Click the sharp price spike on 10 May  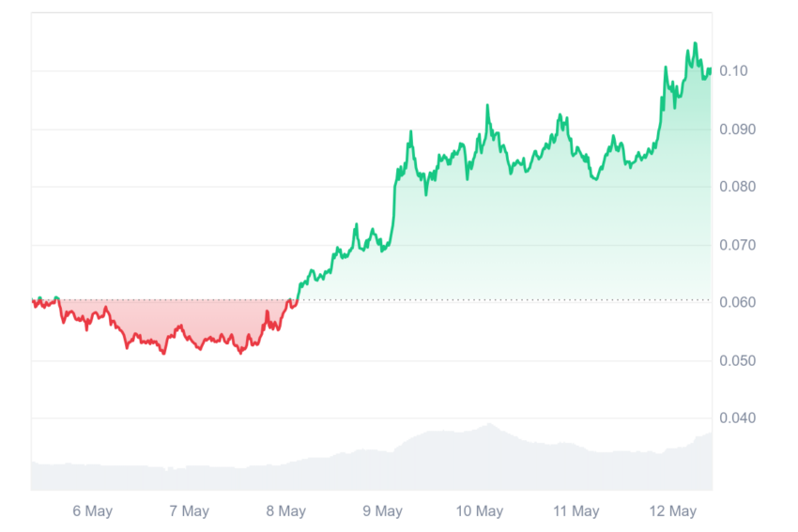(487, 105)
